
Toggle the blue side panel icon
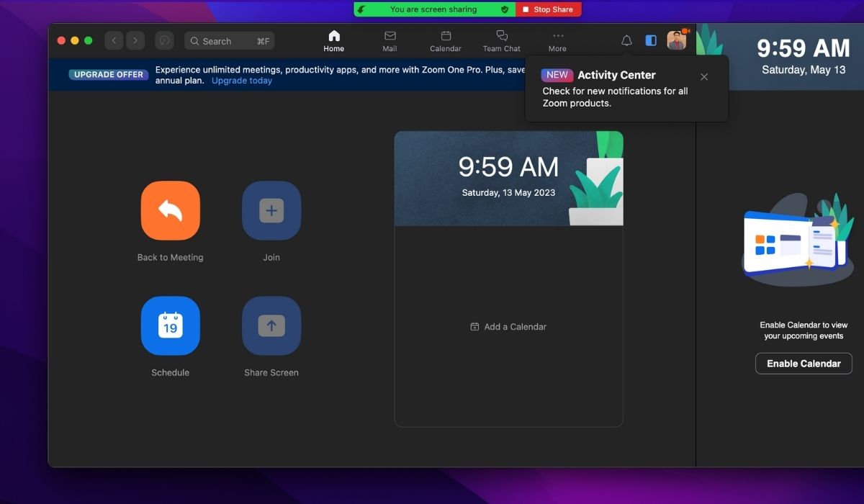651,41
